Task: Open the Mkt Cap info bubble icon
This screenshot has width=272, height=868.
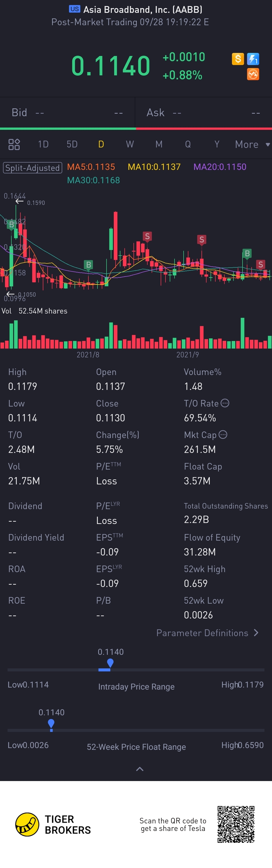Action: point(223,435)
